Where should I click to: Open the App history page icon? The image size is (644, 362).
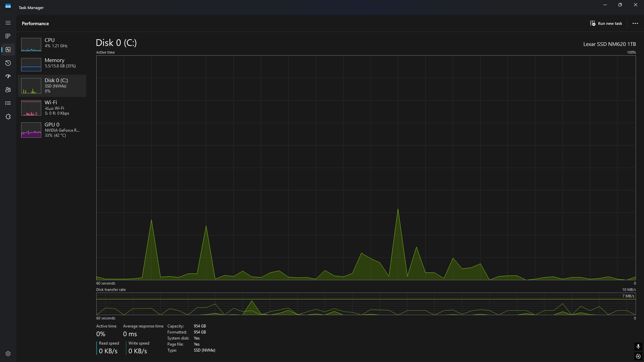[x=8, y=63]
